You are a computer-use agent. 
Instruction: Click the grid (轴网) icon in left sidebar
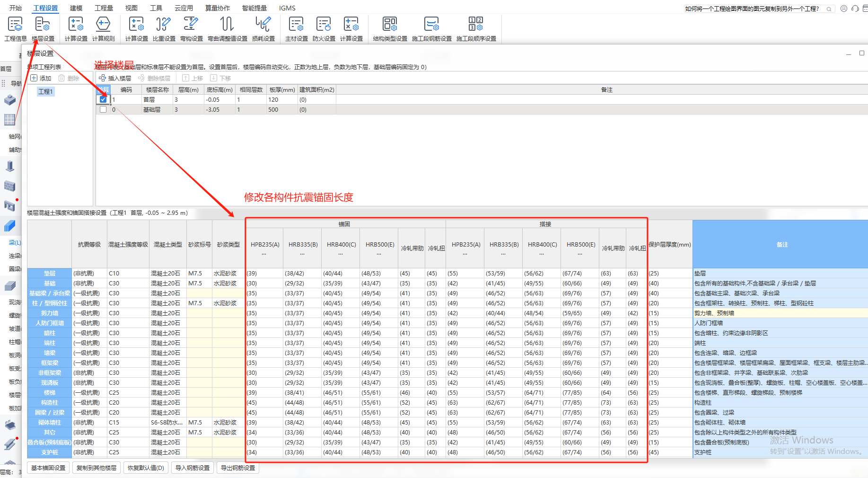coord(9,120)
